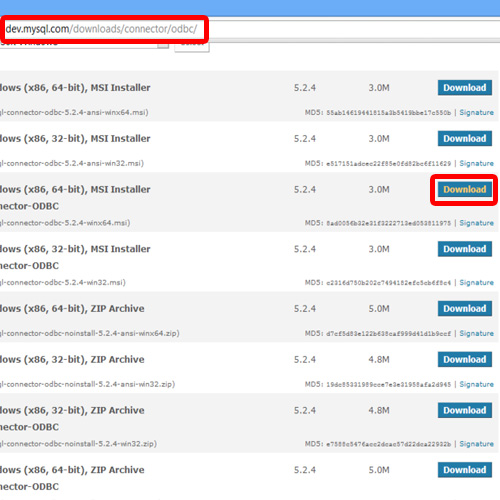
Task: Open Signature link for noinstall ansi-winx64.zip
Action: (476, 333)
